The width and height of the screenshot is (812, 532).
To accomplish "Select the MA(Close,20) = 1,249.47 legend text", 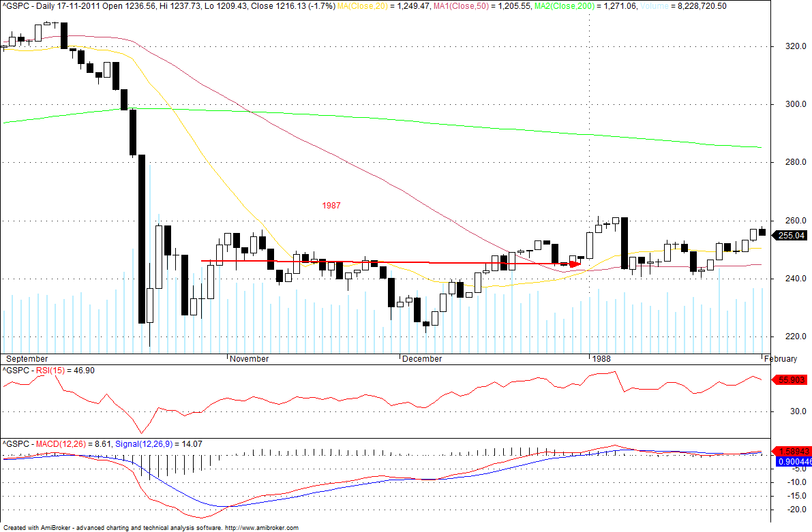I will coord(384,6).
